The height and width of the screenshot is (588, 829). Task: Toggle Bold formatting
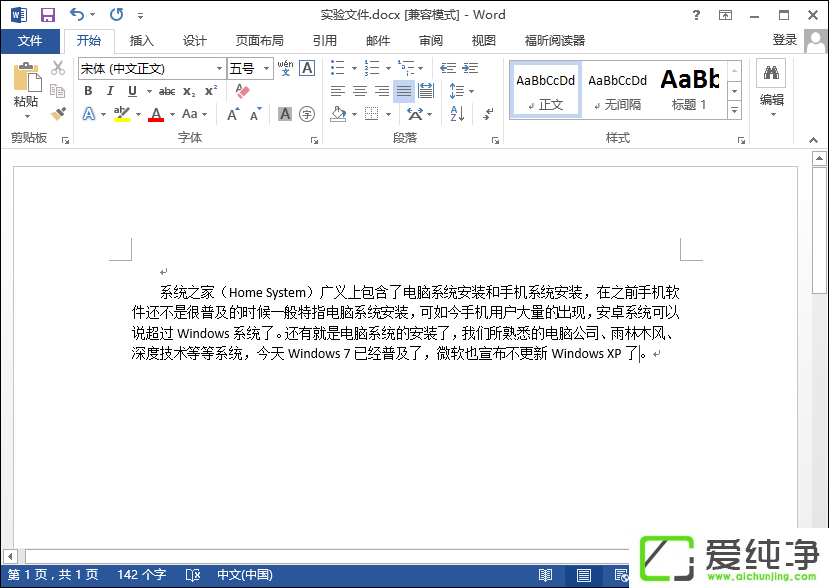[x=88, y=91]
